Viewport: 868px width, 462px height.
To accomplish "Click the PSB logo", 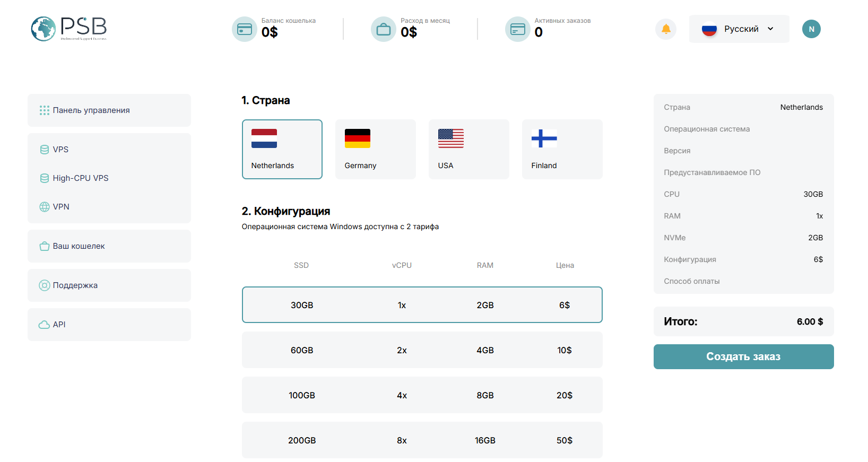I will 69,29.
